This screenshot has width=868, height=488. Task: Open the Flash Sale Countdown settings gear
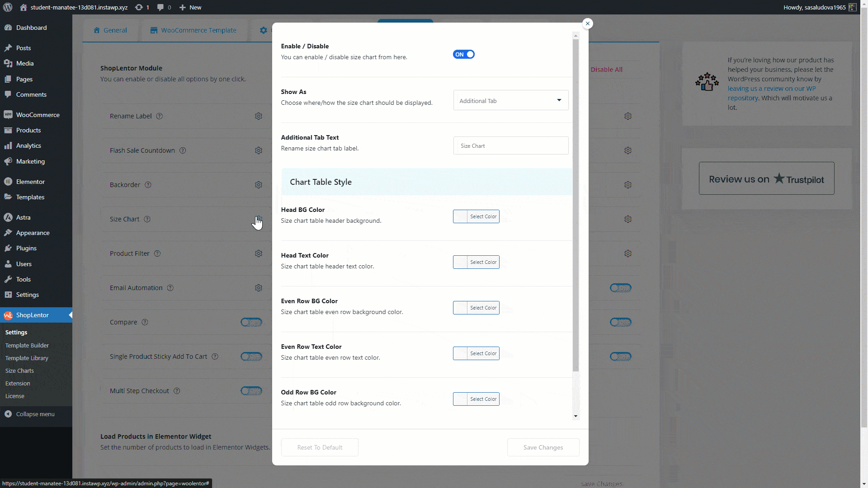click(x=258, y=150)
